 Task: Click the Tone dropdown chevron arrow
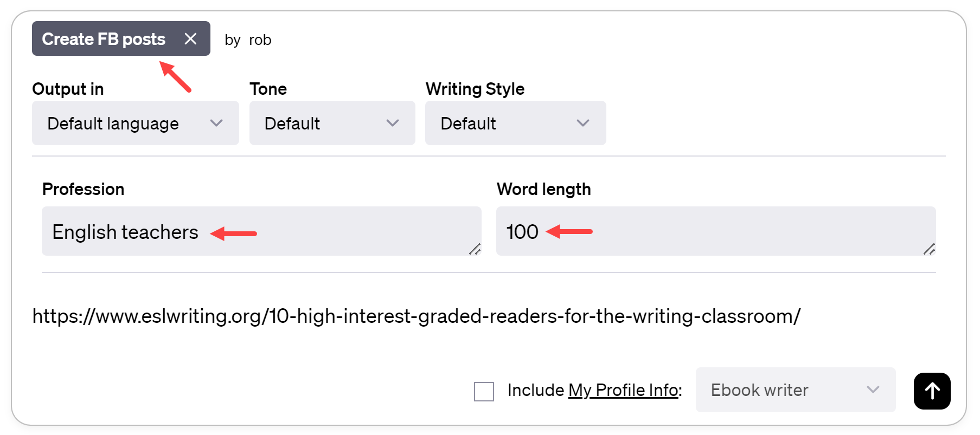[x=393, y=124]
